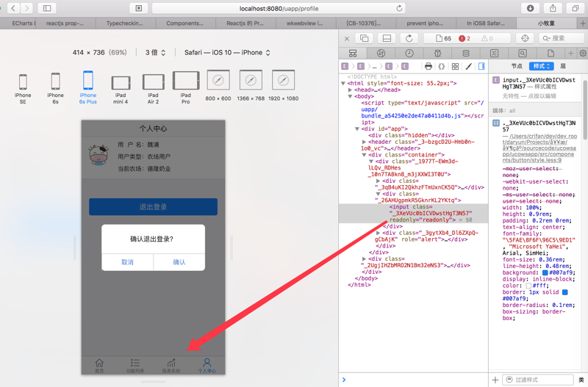
Task: Go forward using Safari's forward arrow
Action: tap(26, 8)
